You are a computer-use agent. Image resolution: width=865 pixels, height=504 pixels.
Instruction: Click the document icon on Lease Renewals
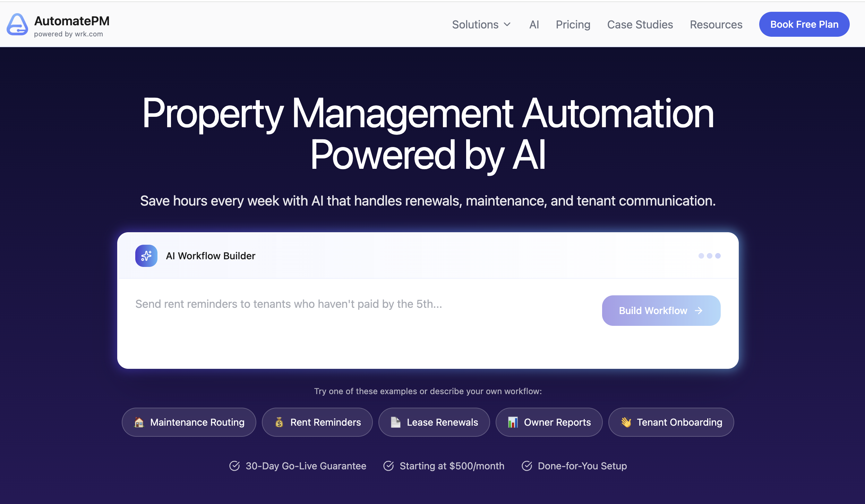396,422
